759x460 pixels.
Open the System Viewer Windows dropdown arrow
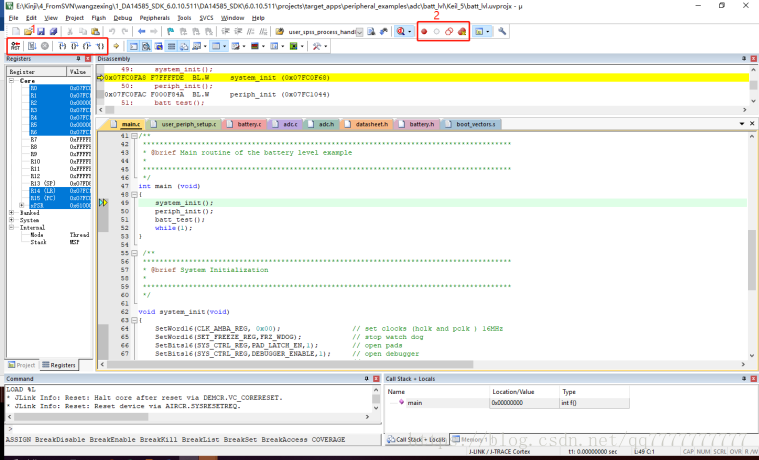click(x=302, y=46)
